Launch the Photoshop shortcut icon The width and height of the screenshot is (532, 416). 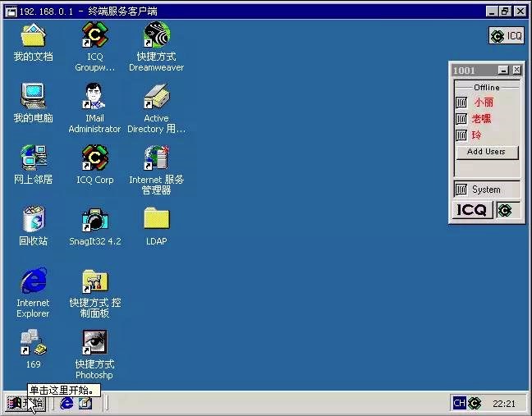click(x=94, y=343)
